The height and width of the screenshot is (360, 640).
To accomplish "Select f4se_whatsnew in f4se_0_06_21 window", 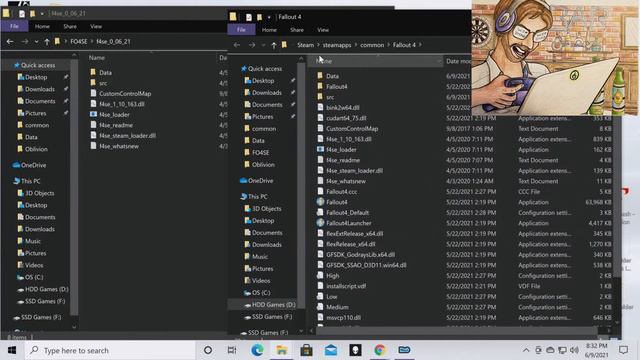I will click(x=119, y=146).
